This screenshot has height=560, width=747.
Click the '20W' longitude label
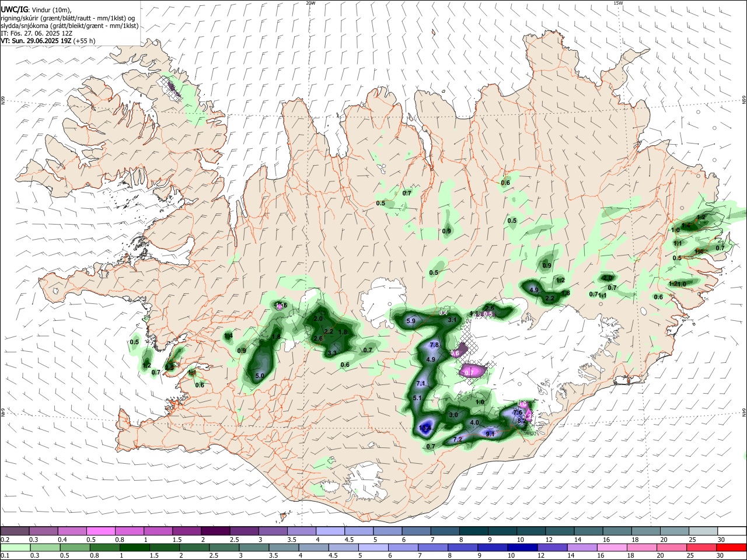pyautogui.click(x=310, y=3)
